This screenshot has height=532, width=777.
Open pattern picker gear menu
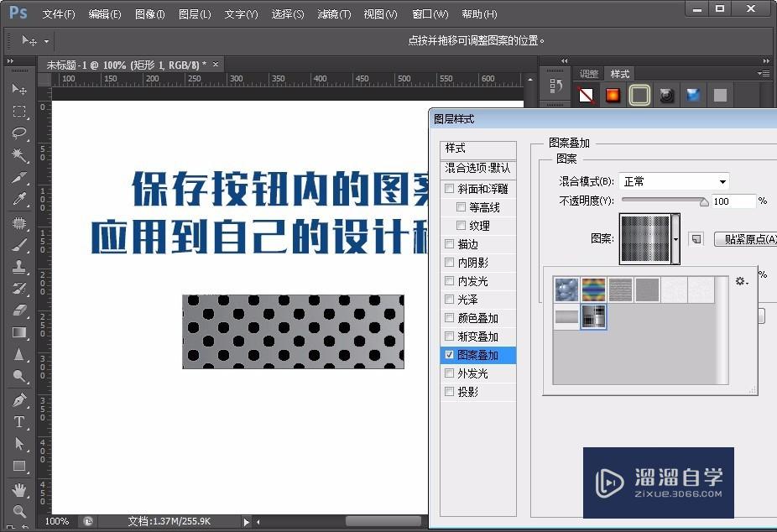[x=742, y=281]
